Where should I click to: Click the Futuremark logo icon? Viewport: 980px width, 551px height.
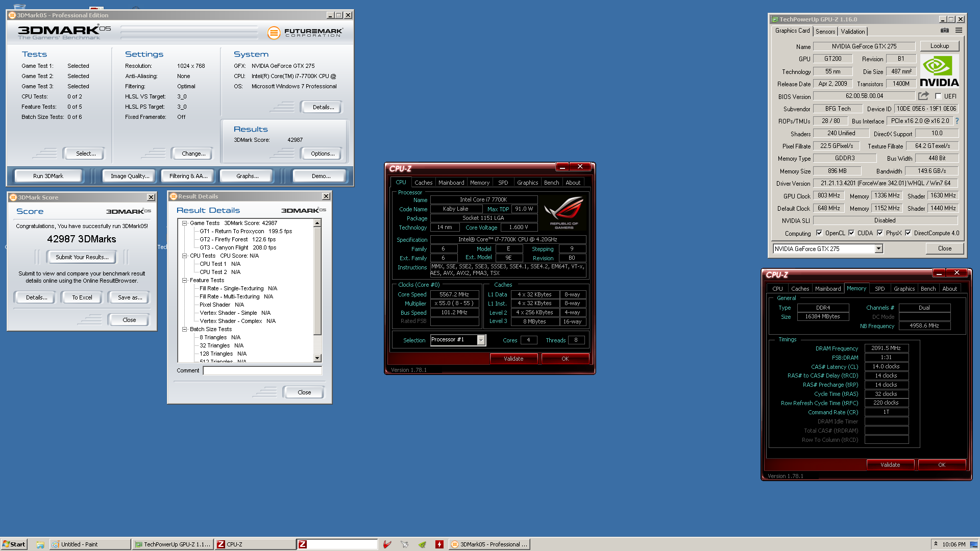[274, 33]
